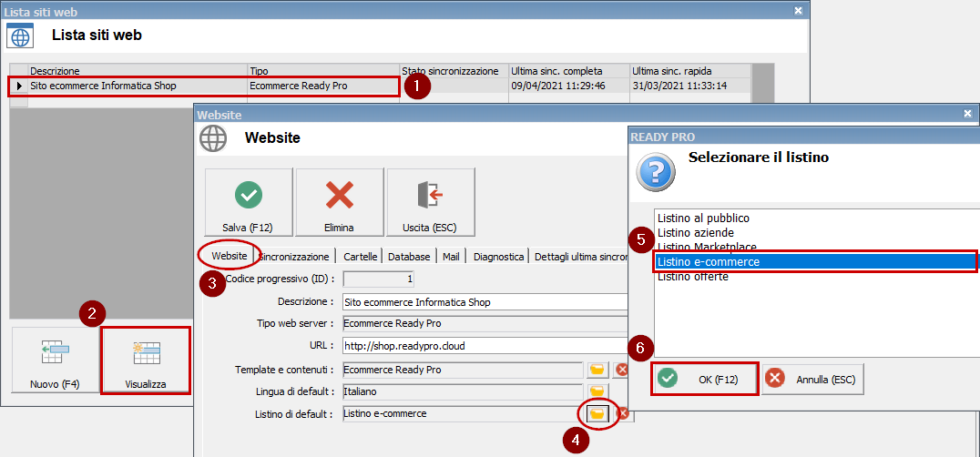
Task: Switch to the Sincronizzazione tab
Action: (294, 257)
